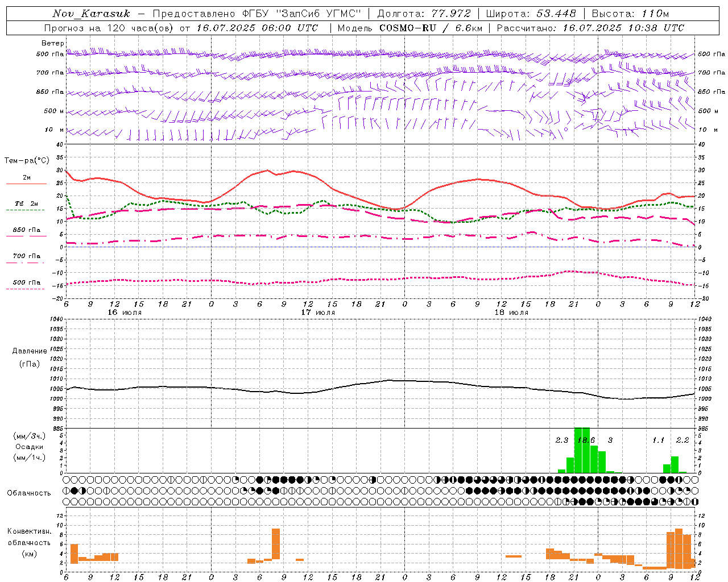Click the forecast text Прогноз на 120 часа(ов)
Image resolution: width=728 pixels, height=582 pixels.
point(109,28)
